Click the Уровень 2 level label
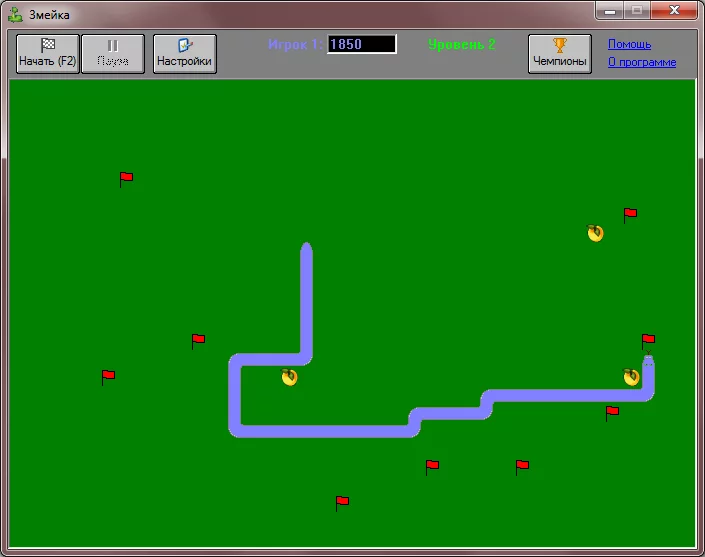The image size is (705, 557). click(x=462, y=44)
